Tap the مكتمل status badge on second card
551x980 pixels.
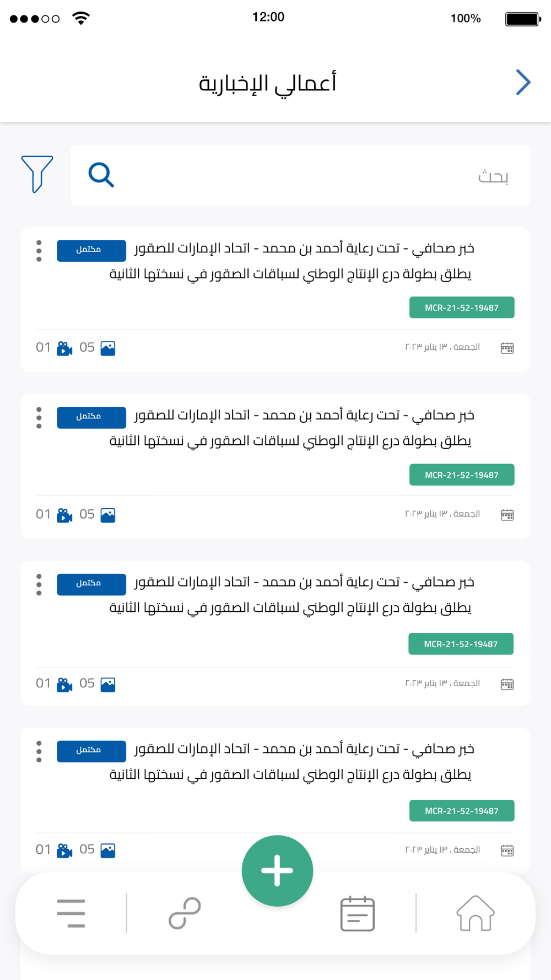(x=91, y=417)
